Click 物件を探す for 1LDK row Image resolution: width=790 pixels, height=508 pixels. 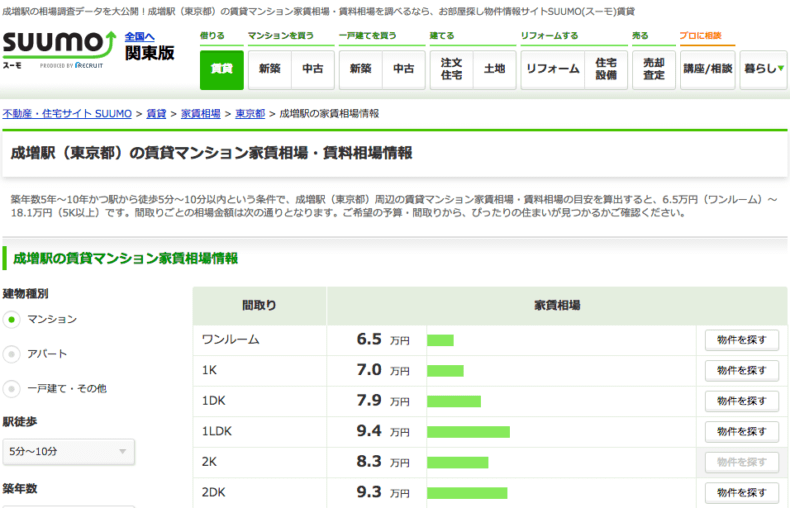742,432
